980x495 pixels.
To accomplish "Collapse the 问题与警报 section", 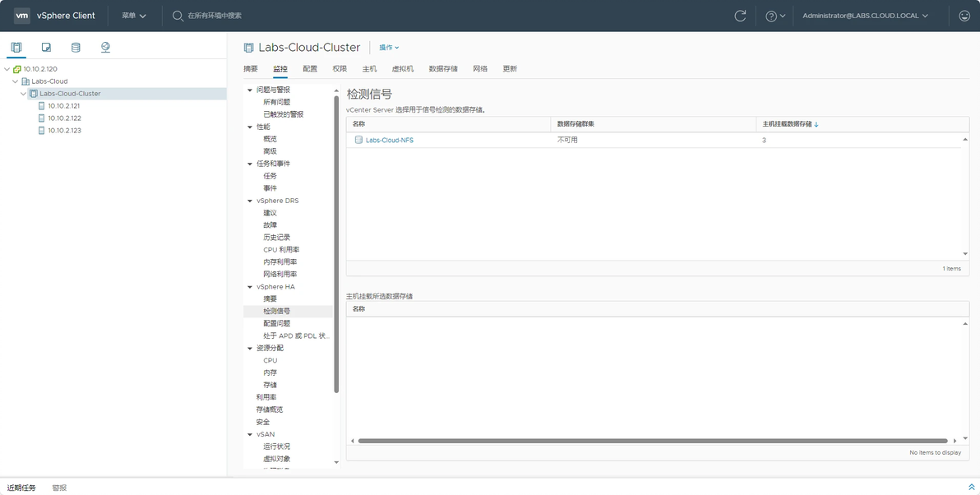I will coord(250,90).
